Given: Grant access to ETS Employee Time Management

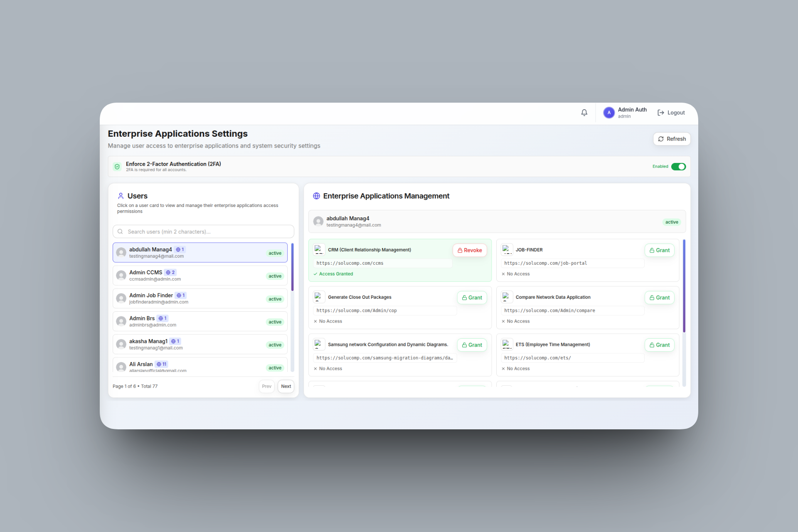Looking at the screenshot, I should click(659, 345).
